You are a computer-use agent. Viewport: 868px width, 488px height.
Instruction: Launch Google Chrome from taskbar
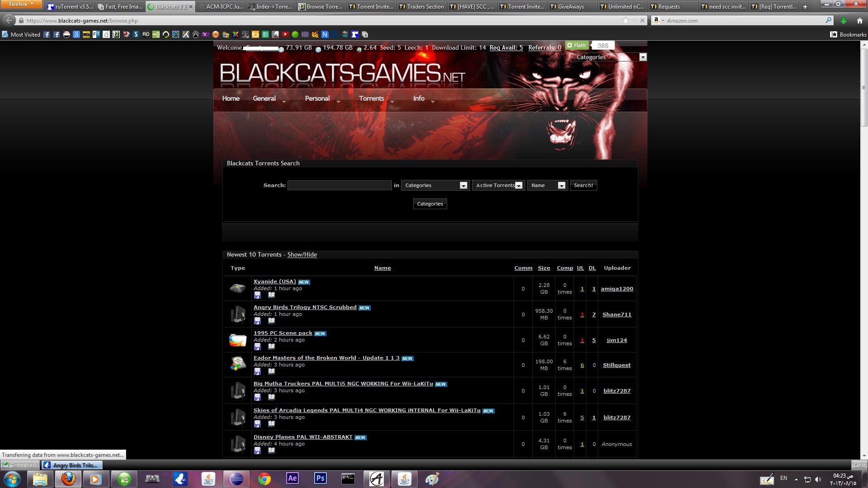tap(264, 479)
